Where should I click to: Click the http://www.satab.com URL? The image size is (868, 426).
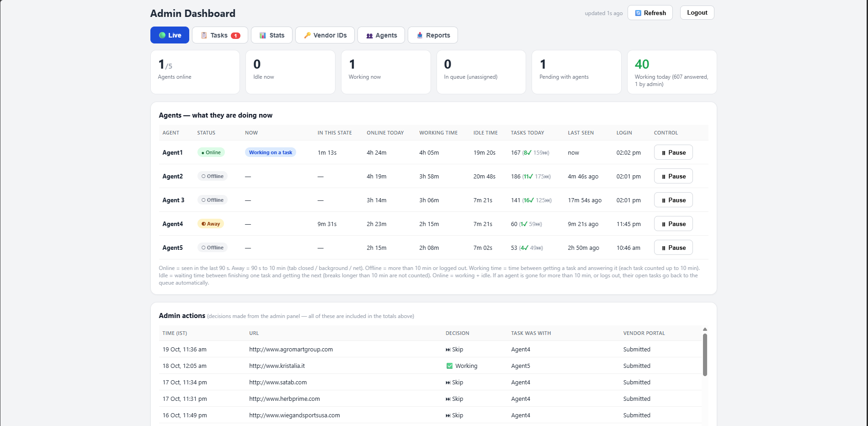pyautogui.click(x=278, y=382)
